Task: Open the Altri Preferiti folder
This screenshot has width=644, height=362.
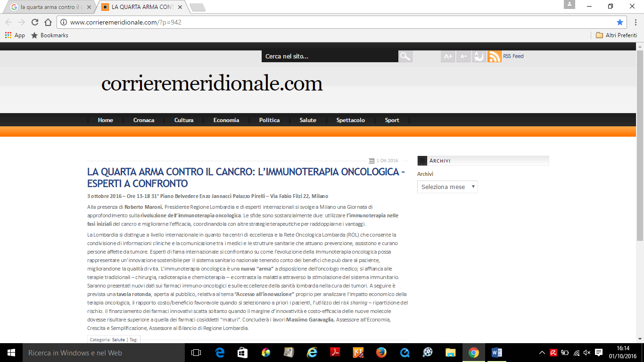Action: tap(616, 35)
